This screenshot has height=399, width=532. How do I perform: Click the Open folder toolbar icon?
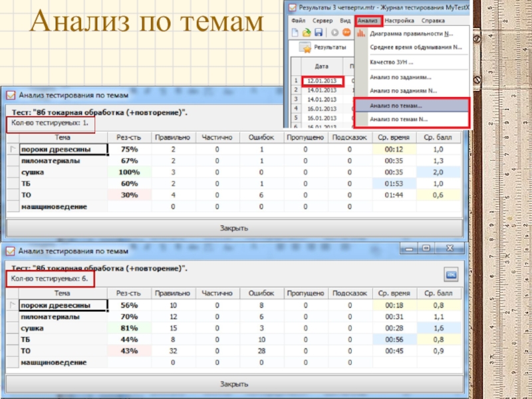pos(307,33)
